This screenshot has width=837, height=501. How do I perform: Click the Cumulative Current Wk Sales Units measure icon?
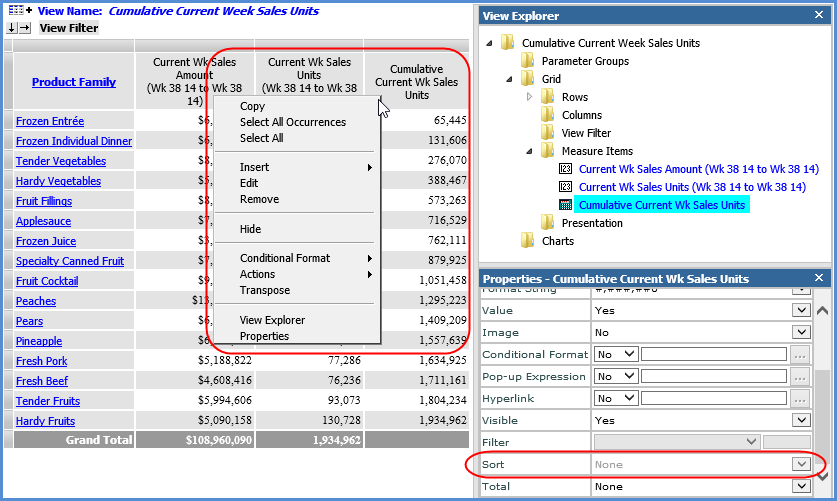pyautogui.click(x=565, y=205)
